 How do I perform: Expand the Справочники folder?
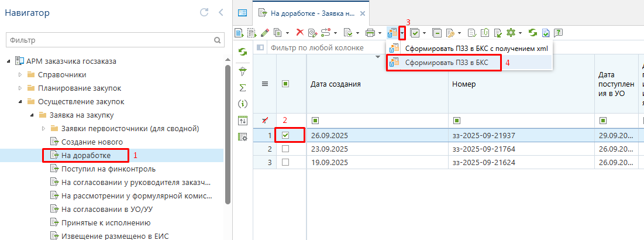pos(20,74)
